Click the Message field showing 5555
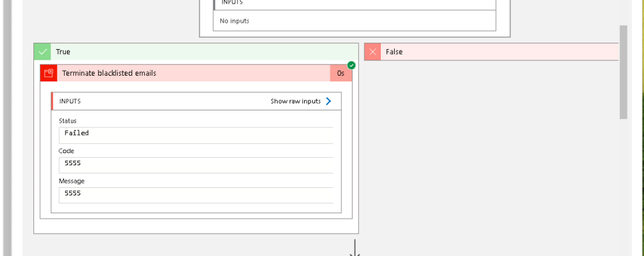The width and height of the screenshot is (644, 256). [x=196, y=195]
